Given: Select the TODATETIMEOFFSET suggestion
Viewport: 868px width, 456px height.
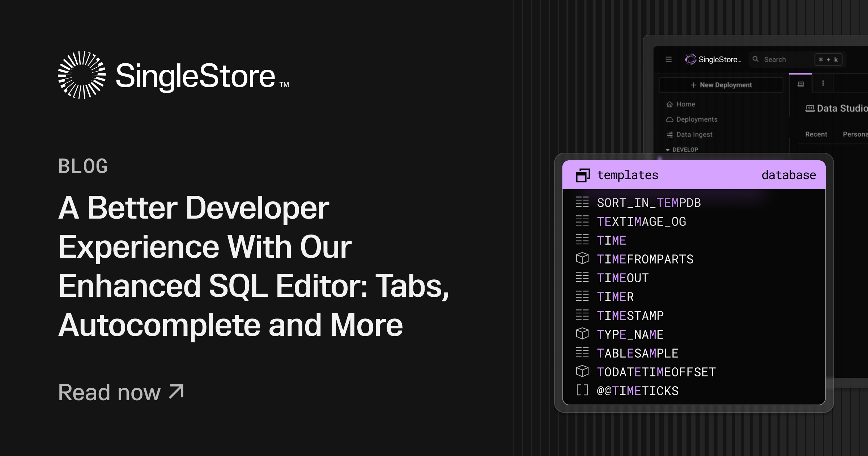Looking at the screenshot, I should [694, 372].
